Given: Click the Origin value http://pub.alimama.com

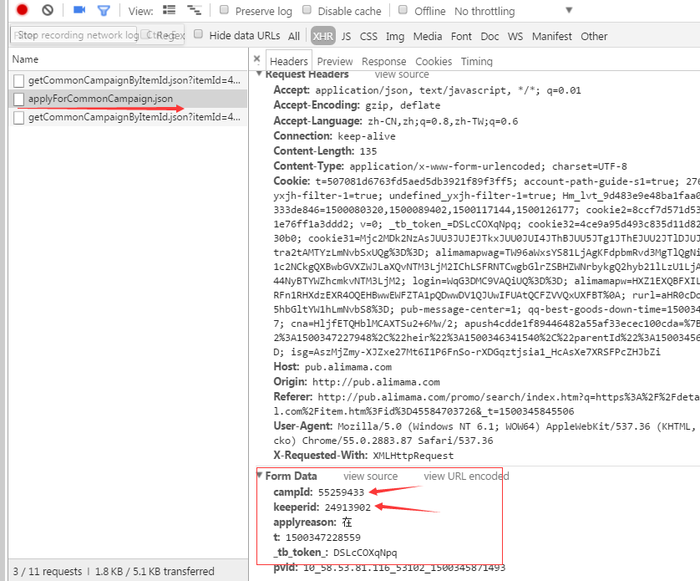Looking at the screenshot, I should pyautogui.click(x=376, y=382).
